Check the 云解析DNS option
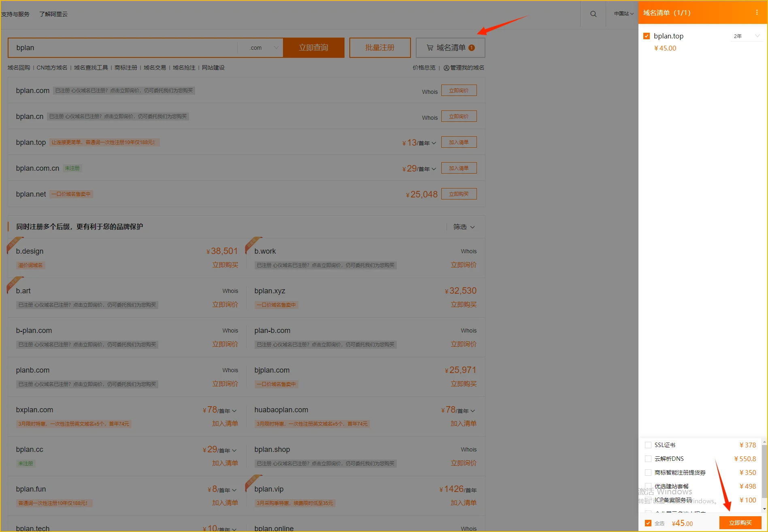Screen dimensions: 768x532 (x=648, y=459)
